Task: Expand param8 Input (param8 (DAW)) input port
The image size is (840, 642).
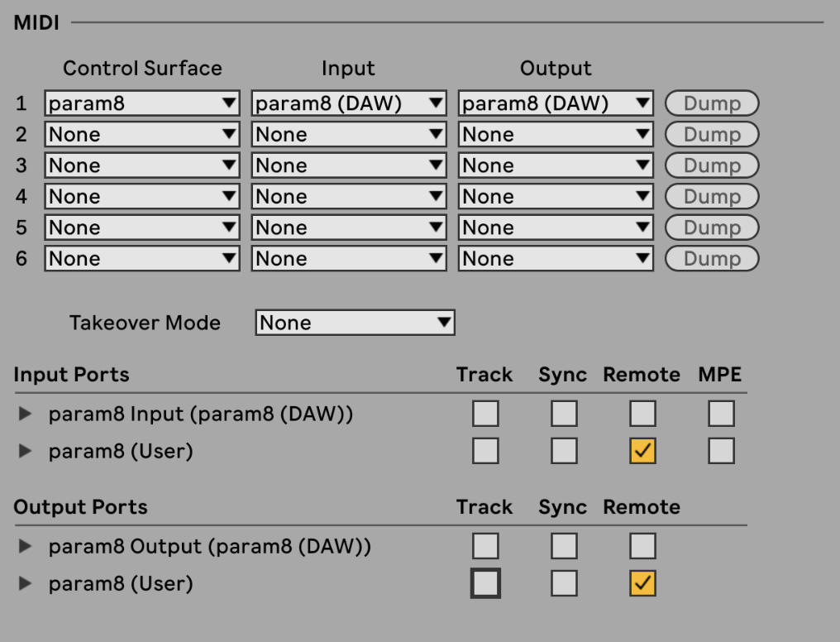Action: pyautogui.click(x=25, y=414)
